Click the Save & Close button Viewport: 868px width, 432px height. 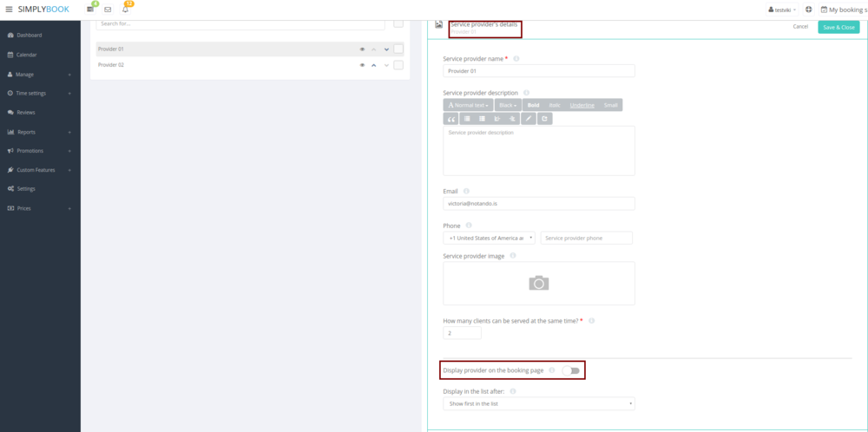838,27
